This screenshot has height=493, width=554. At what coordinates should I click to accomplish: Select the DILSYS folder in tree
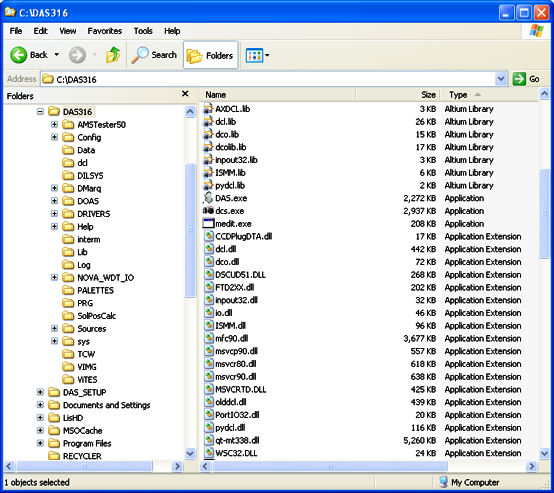pos(83,176)
